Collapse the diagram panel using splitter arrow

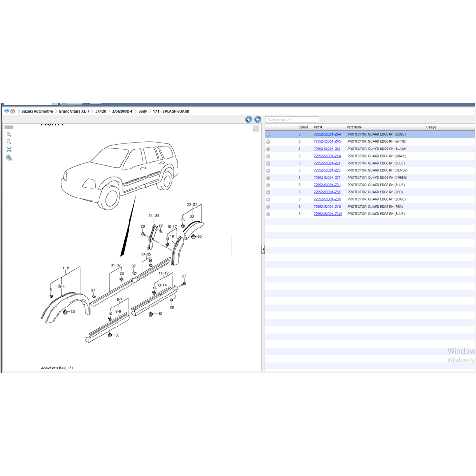pyautogui.click(x=263, y=250)
